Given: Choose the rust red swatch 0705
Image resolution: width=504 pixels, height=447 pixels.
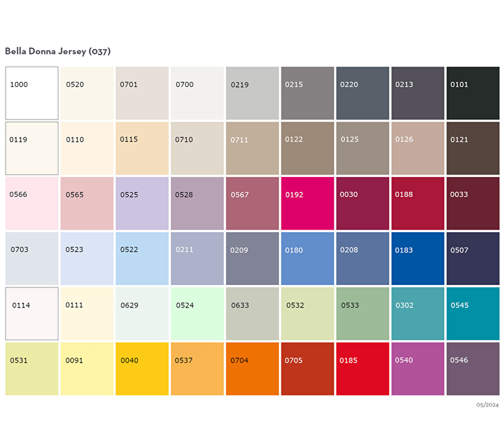Looking at the screenshot, I should coord(307,369).
